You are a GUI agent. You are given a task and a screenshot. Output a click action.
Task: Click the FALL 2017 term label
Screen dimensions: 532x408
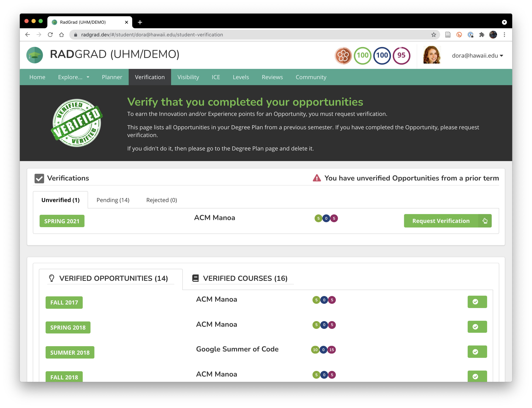64,303
